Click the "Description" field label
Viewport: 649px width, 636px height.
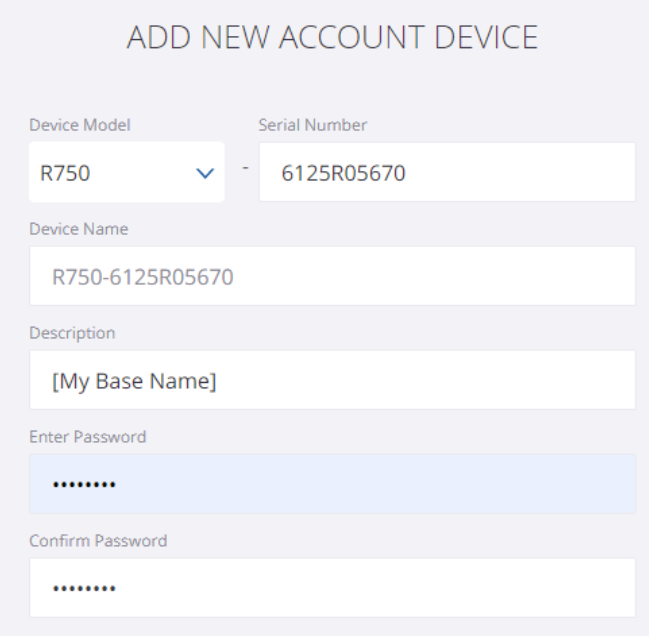point(72,333)
